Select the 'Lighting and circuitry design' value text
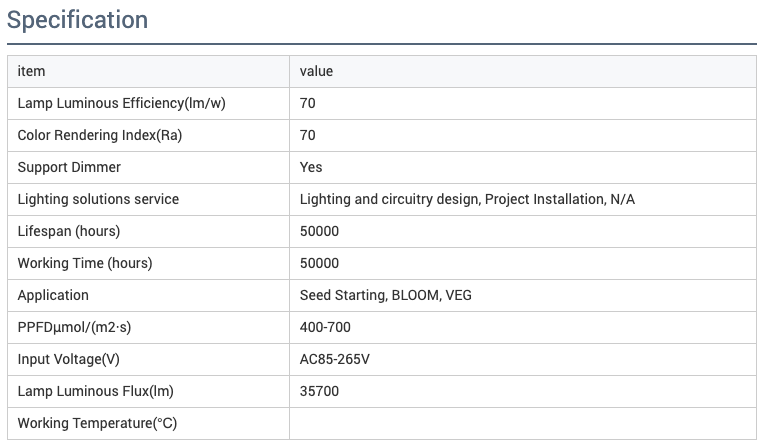Viewport: 767px width, 440px height. 390,199
